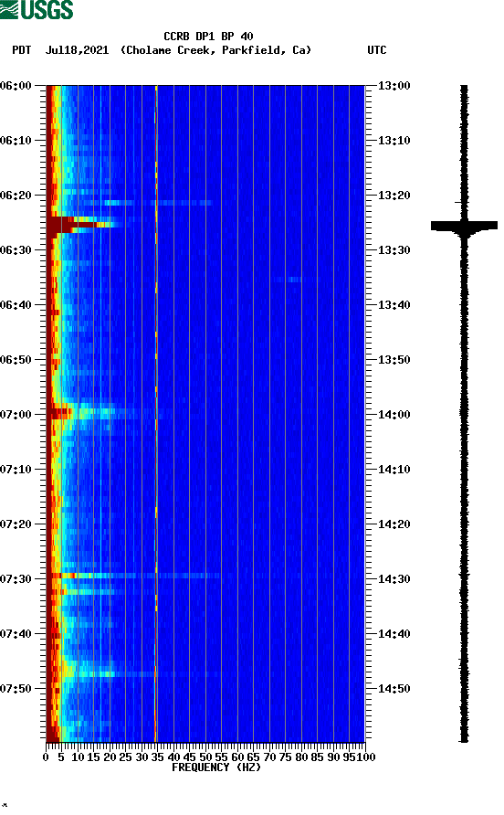Click the '13:20' UTC time label
504x815 pixels.
click(394, 196)
